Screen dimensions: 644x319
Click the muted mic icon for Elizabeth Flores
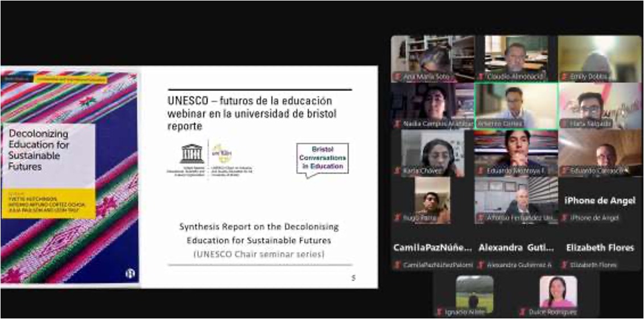[564, 265]
